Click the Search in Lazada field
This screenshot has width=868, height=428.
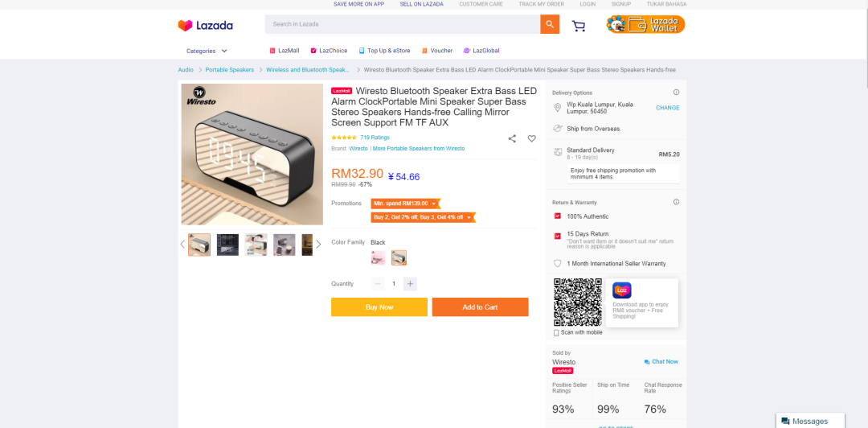coord(403,24)
